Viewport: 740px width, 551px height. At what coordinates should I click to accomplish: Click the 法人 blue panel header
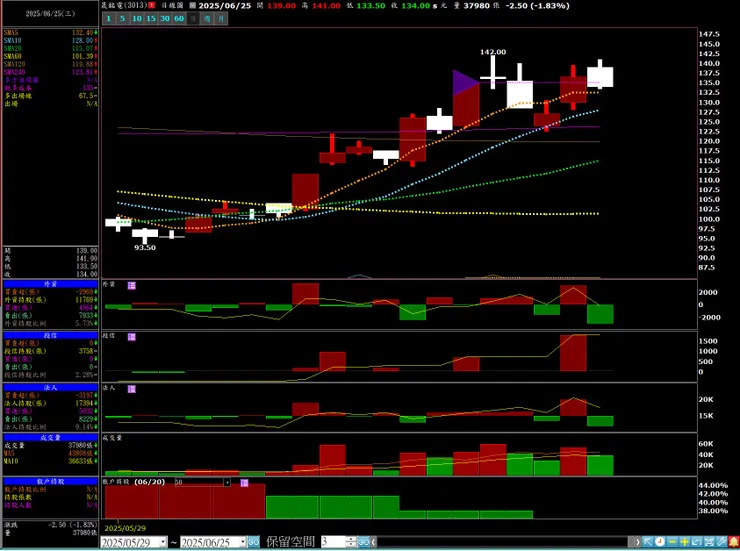pyautogui.click(x=50, y=387)
